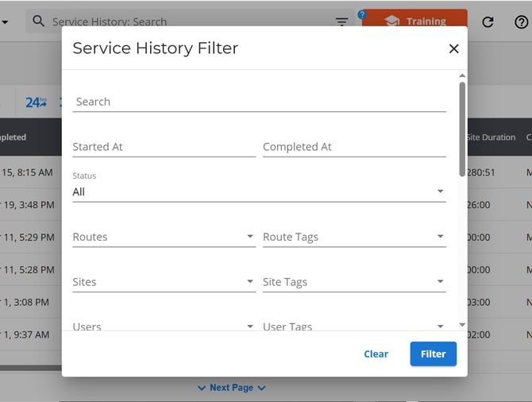The height and width of the screenshot is (402, 532).
Task: Click the magnifying glass search icon
Action: (38, 21)
